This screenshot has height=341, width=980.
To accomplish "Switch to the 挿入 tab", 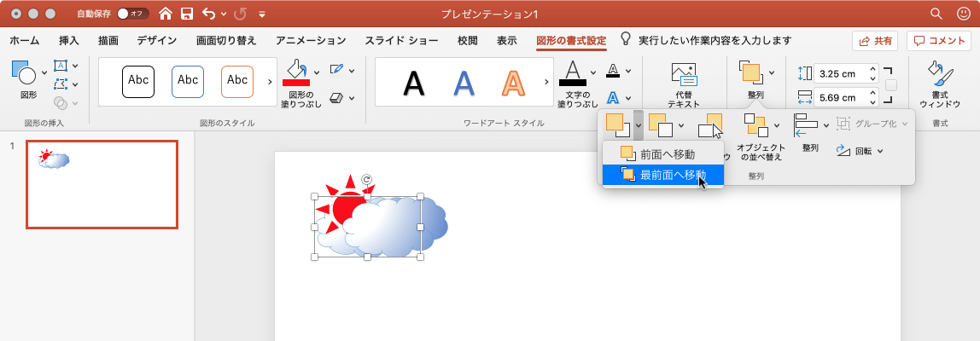I will tap(69, 41).
